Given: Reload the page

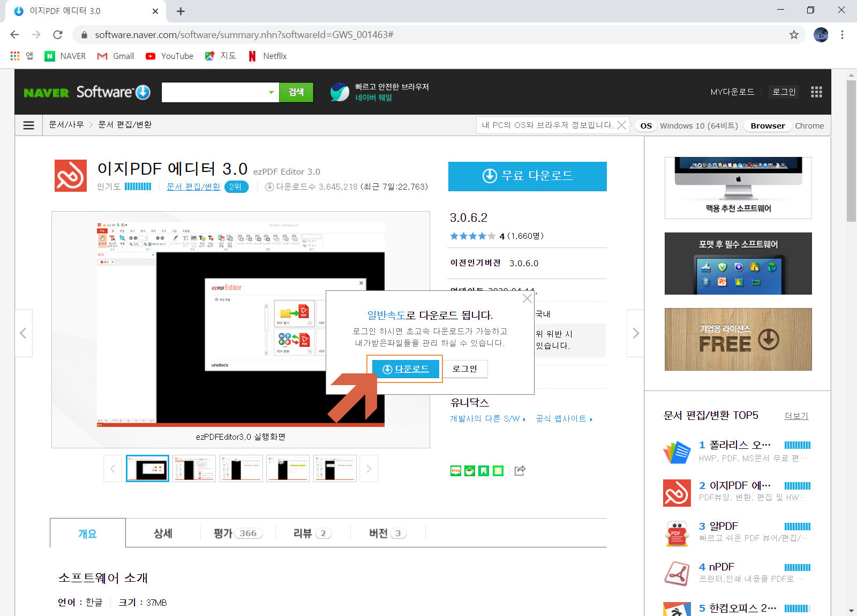Looking at the screenshot, I should (58, 35).
